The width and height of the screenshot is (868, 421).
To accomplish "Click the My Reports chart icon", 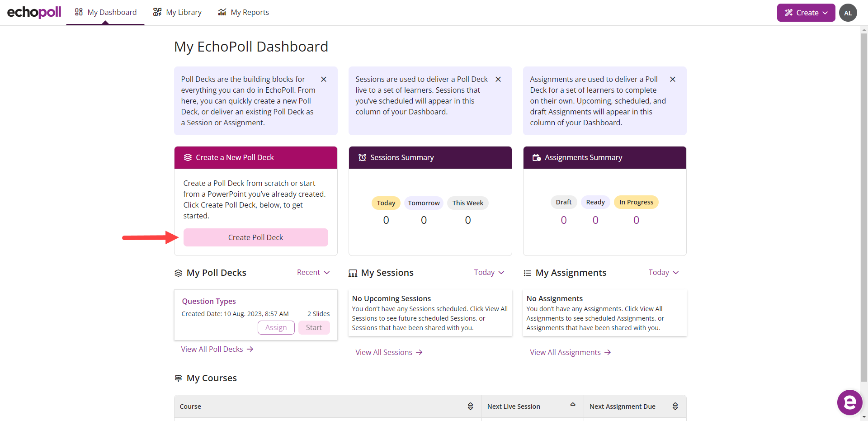I will click(222, 12).
